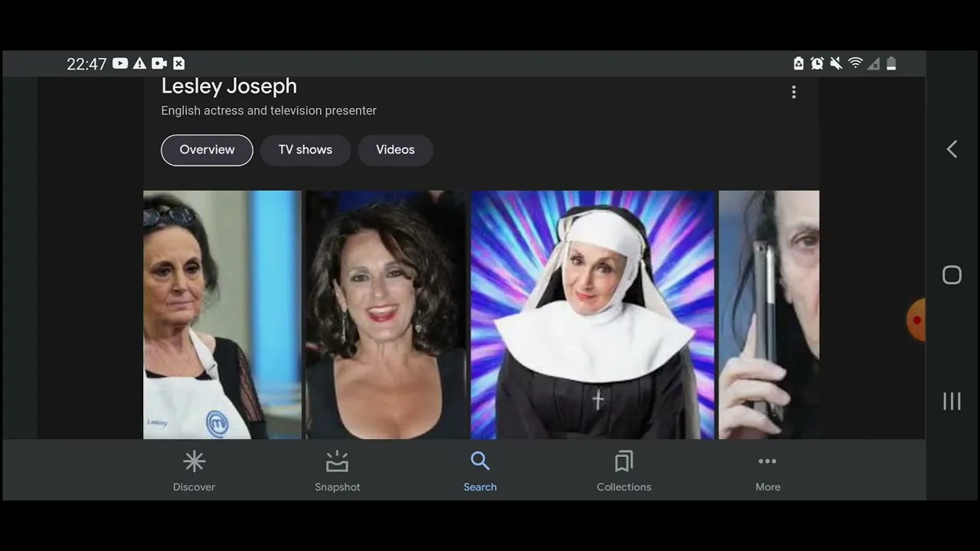Image resolution: width=980 pixels, height=551 pixels.
Task: Tap the Android home navigation button
Action: coord(952,275)
